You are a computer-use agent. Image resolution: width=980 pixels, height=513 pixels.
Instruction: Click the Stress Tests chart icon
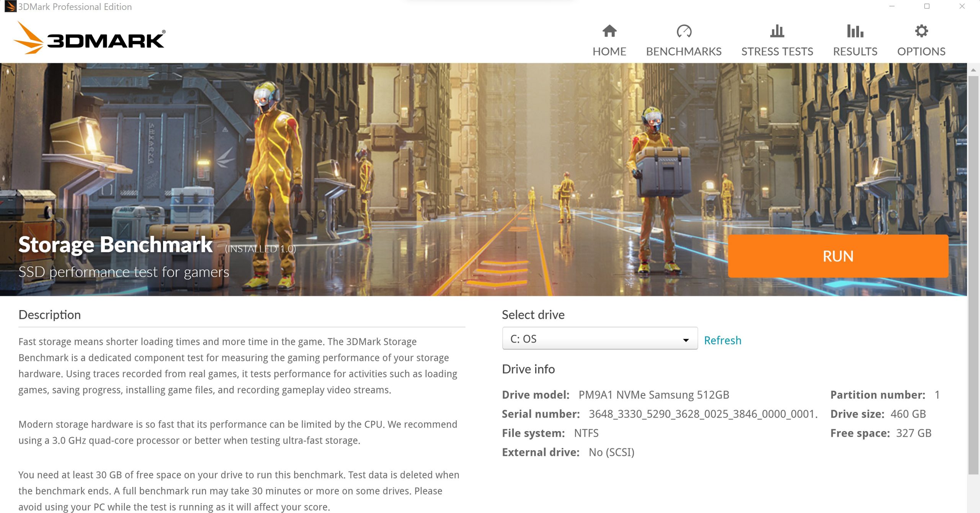click(777, 31)
